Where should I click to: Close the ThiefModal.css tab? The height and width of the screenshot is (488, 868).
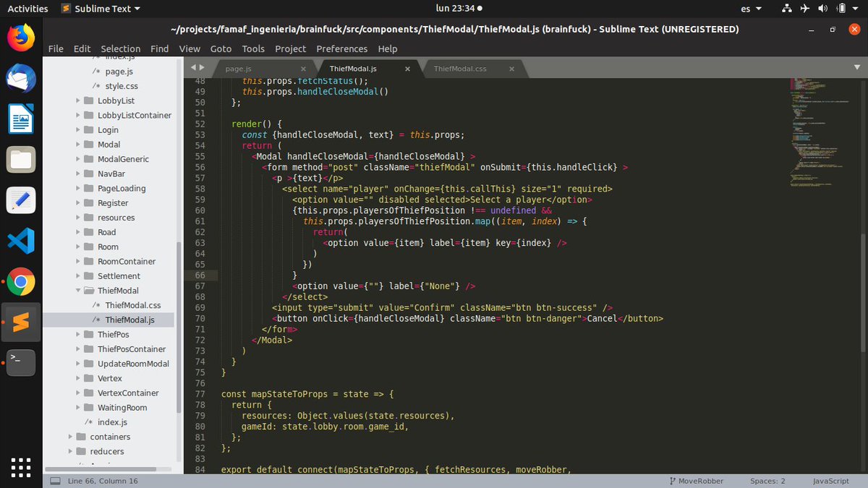point(511,69)
